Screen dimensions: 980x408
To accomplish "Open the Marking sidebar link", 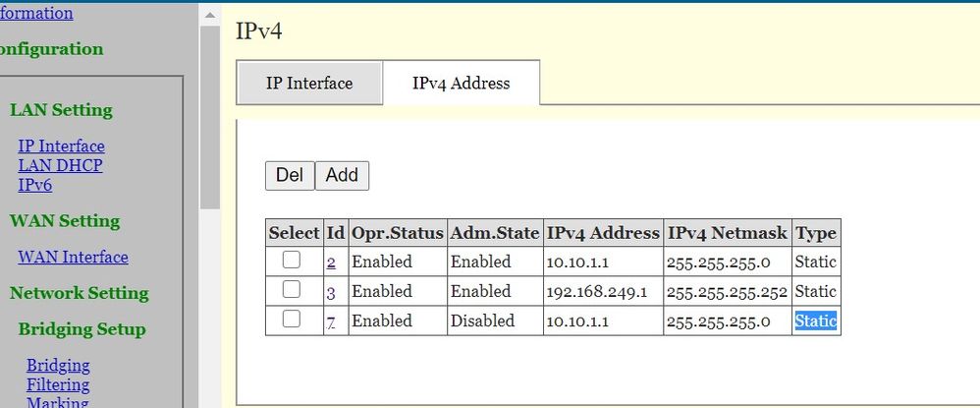I will 57,402.
